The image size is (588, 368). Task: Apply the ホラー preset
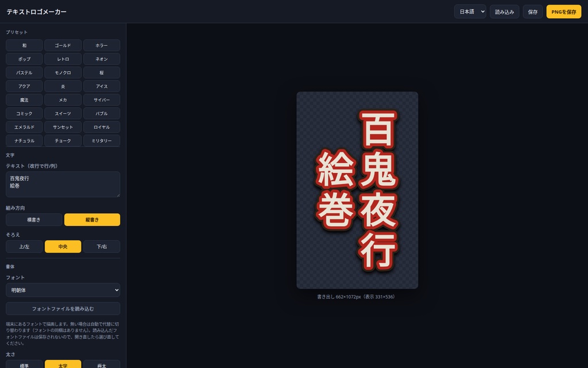click(102, 45)
